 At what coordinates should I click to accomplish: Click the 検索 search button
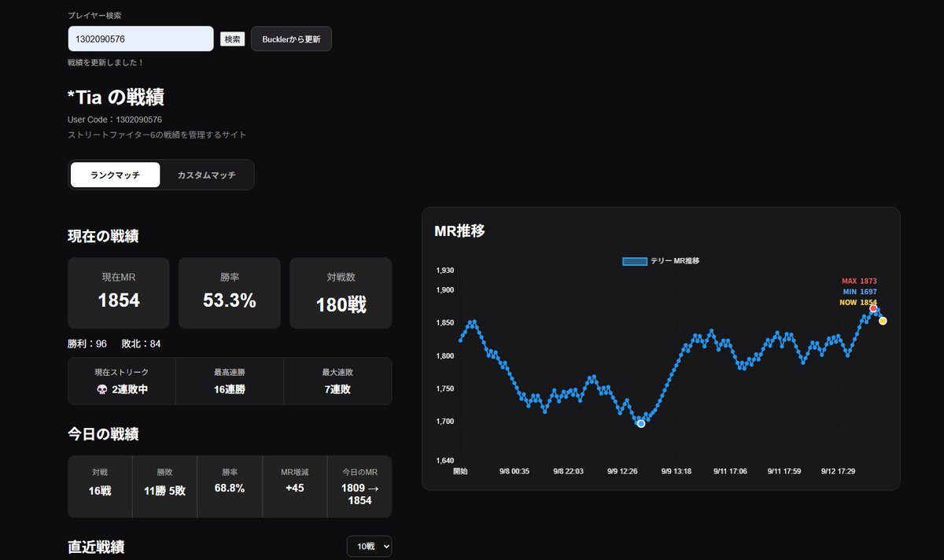pyautogui.click(x=232, y=39)
